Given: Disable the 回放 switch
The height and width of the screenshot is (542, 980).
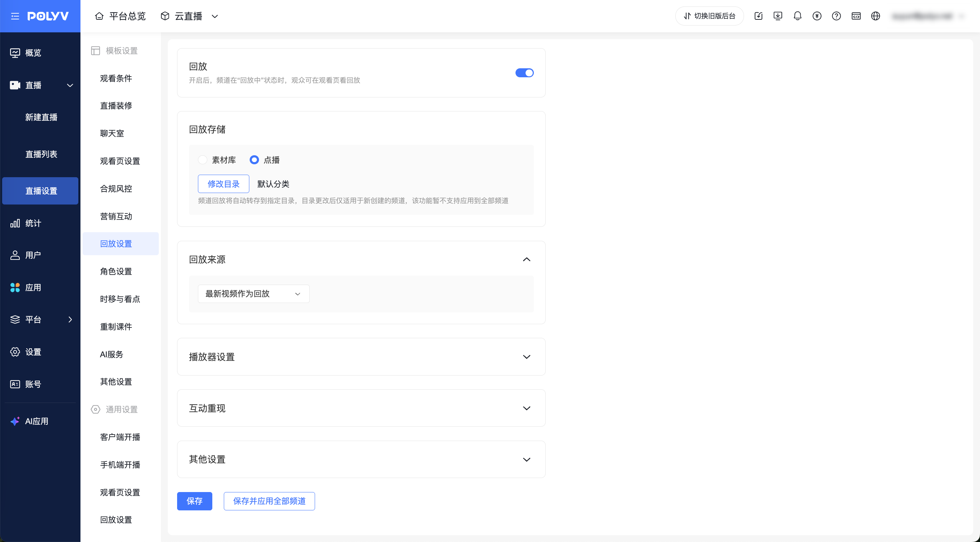Looking at the screenshot, I should coord(524,73).
